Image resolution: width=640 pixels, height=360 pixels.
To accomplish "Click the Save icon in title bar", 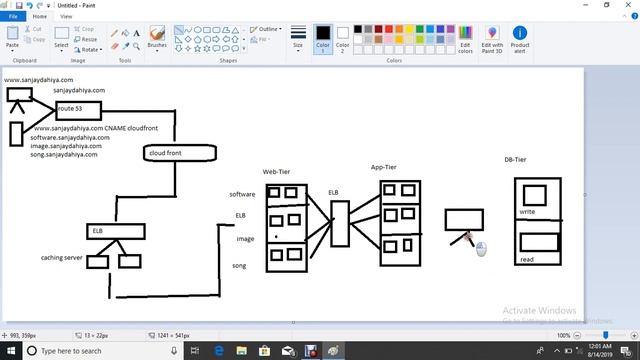I will click(x=19, y=5).
